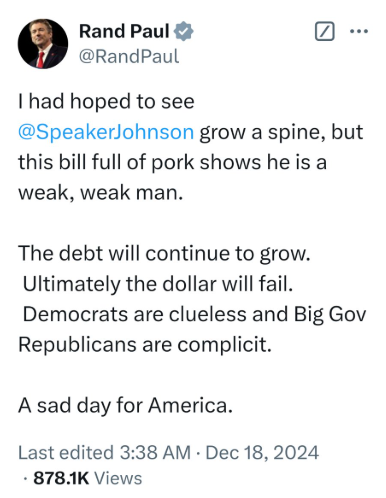Open the @RandPaul handle link
Viewport: 386px width, 498px height.
point(129,56)
